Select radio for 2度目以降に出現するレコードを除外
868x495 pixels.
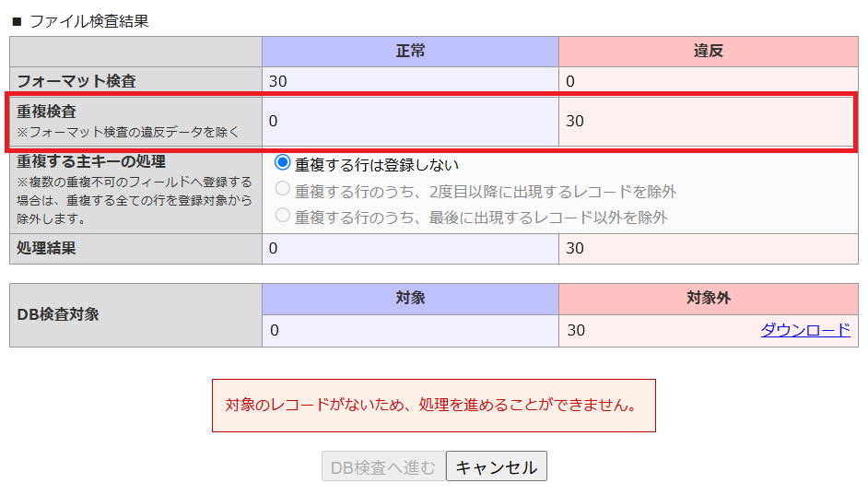(282, 189)
